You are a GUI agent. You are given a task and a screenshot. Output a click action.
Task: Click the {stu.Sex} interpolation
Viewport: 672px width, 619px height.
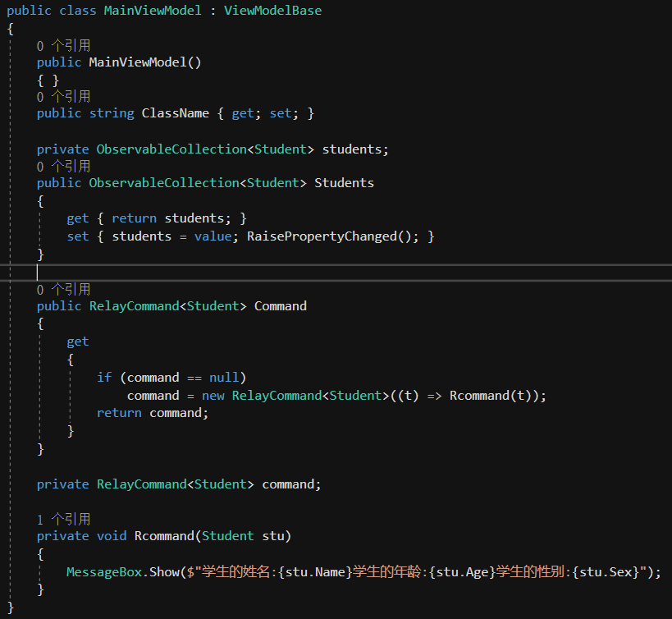[x=606, y=572]
